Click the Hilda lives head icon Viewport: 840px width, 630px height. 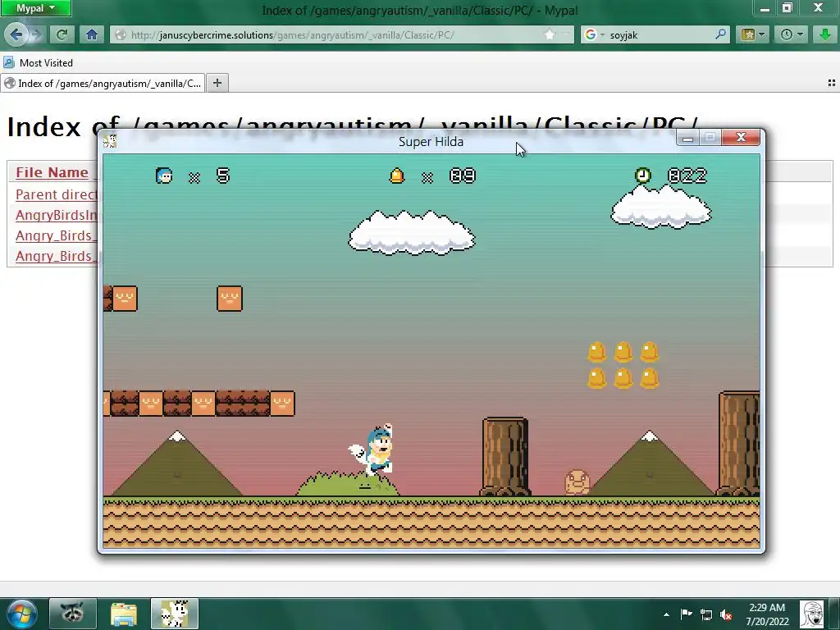(x=164, y=176)
